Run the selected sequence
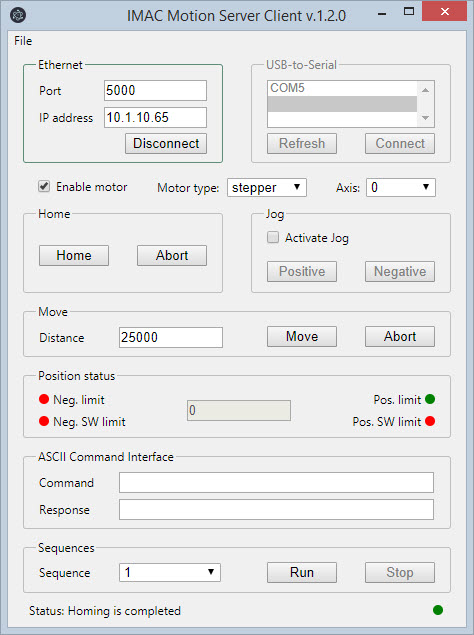The image size is (474, 635). pyautogui.click(x=302, y=572)
